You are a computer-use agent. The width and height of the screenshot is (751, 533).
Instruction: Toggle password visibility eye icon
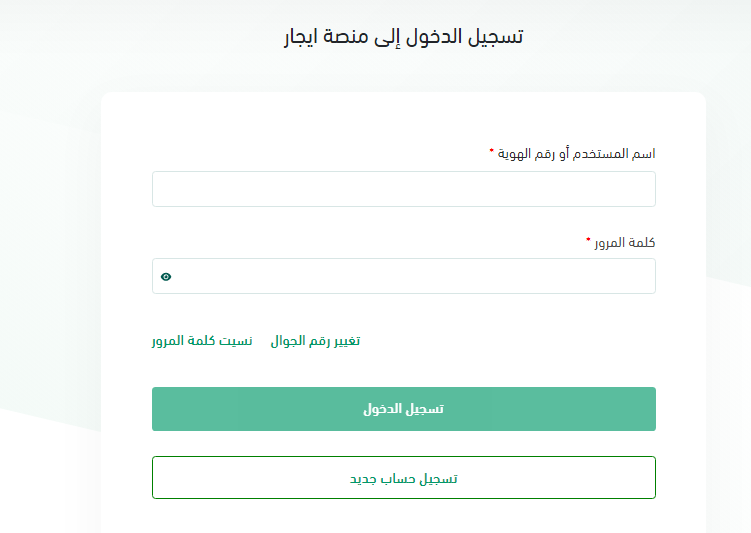pyautogui.click(x=166, y=277)
